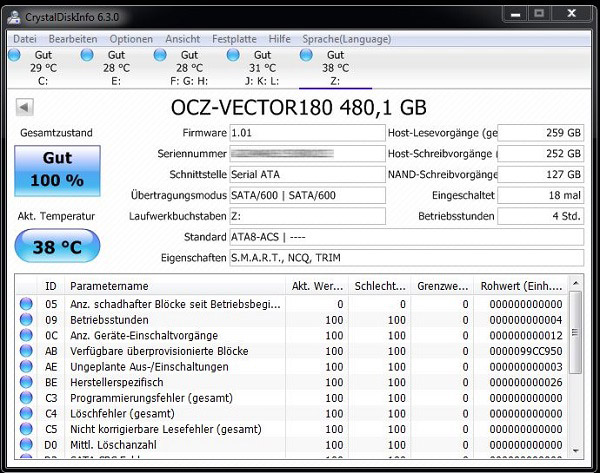Screen dimensions: 600x473
Task: Click the Übertragungsmodus SATA/600 field
Action: coord(307,195)
